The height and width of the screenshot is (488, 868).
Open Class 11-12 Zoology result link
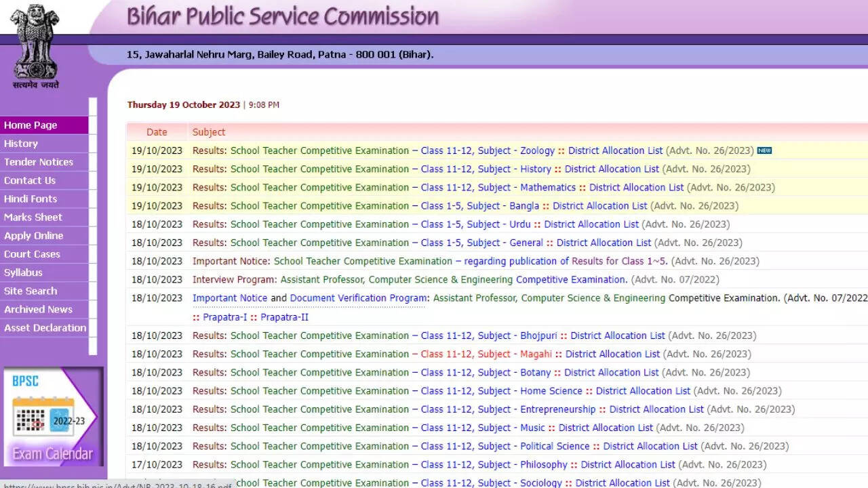pos(488,150)
